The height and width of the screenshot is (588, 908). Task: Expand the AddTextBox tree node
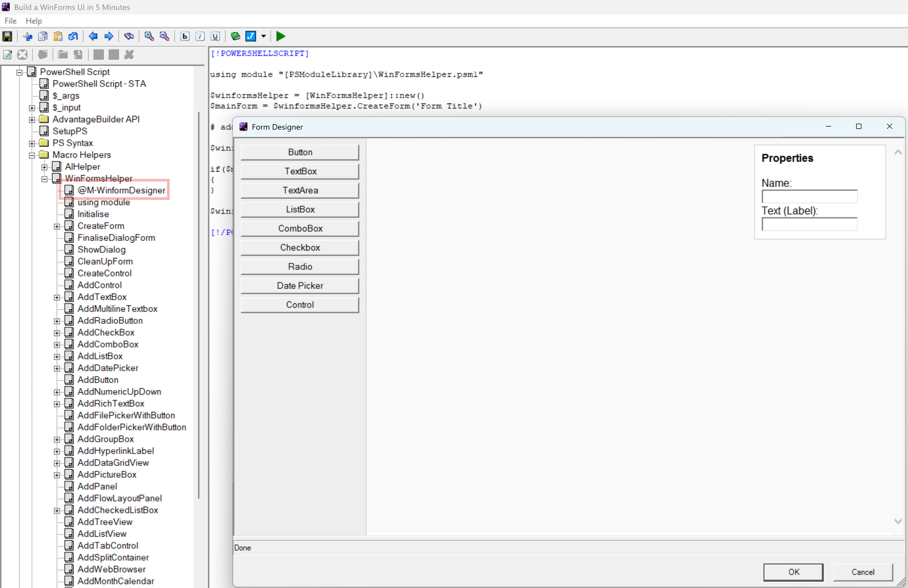point(57,298)
